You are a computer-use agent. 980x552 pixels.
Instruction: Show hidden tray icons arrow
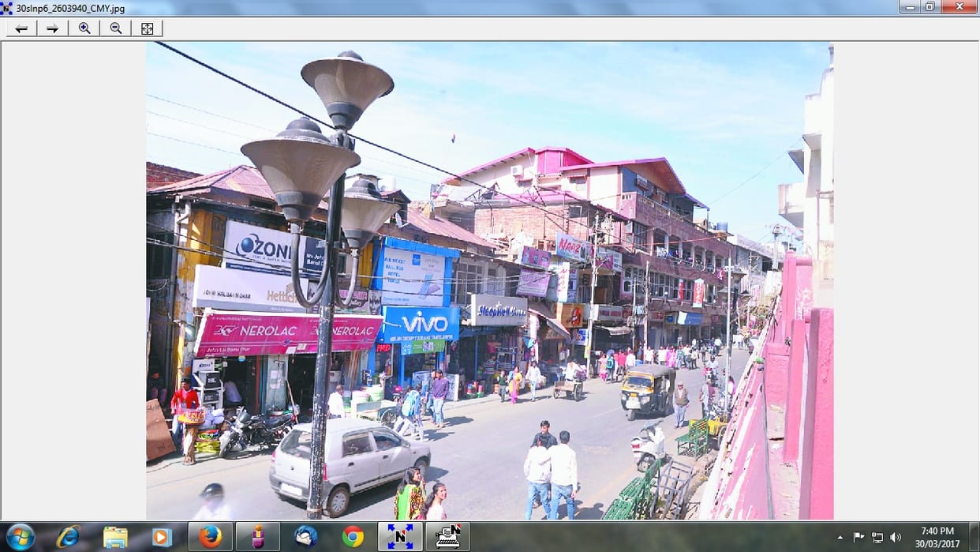click(x=840, y=537)
